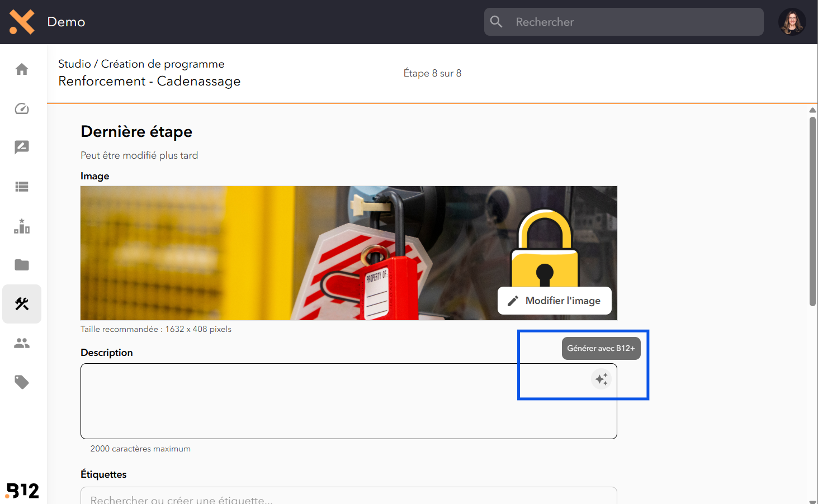Focus the Étiquettes tag search field
The image size is (818, 504).
[x=349, y=496]
